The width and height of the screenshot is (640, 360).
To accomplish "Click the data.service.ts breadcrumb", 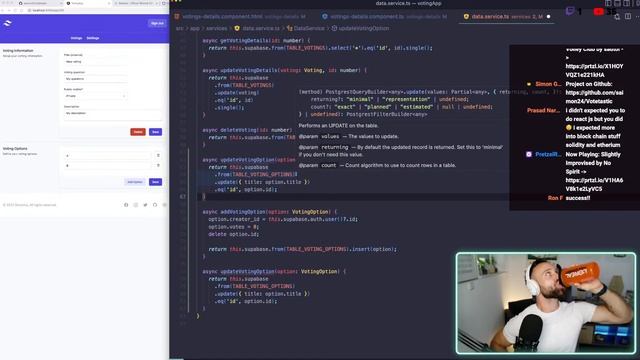I will click(x=261, y=29).
